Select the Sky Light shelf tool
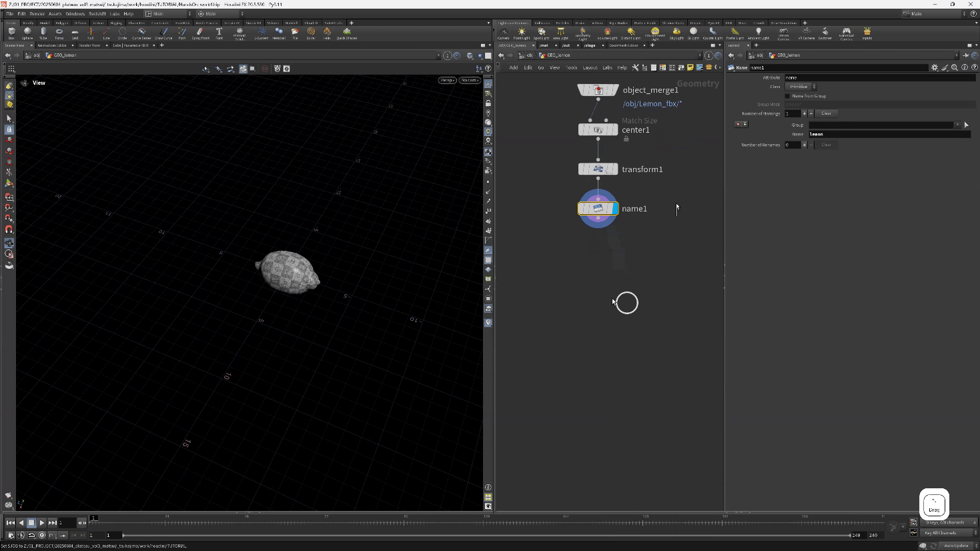The width and height of the screenshot is (980, 551). (676, 33)
